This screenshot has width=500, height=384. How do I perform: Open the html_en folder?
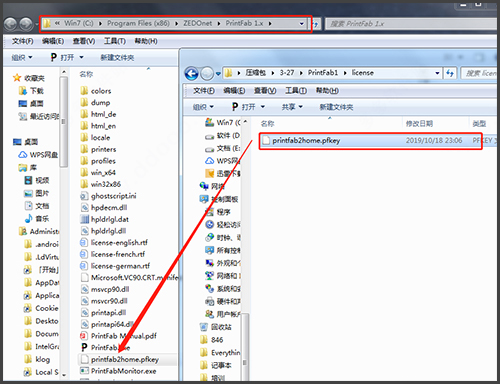(98, 126)
